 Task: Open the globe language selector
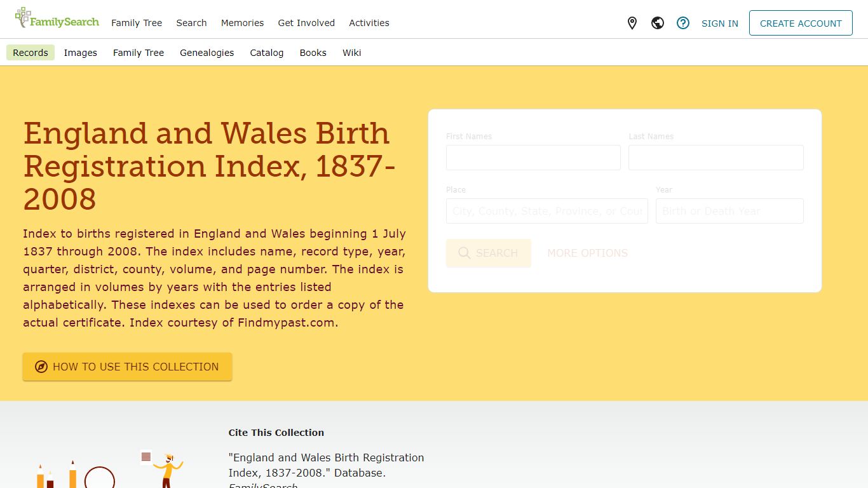coord(658,23)
